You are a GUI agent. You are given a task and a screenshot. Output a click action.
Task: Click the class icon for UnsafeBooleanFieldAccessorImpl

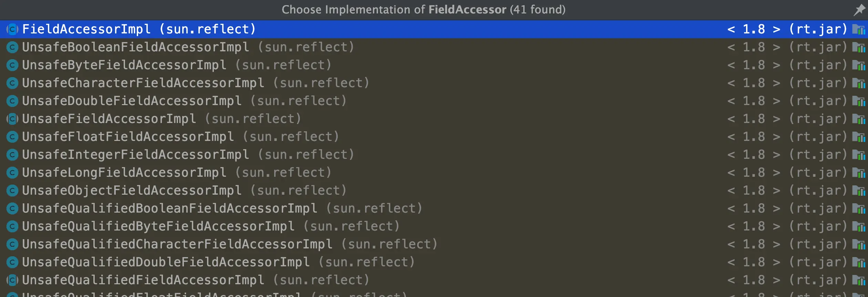click(12, 47)
